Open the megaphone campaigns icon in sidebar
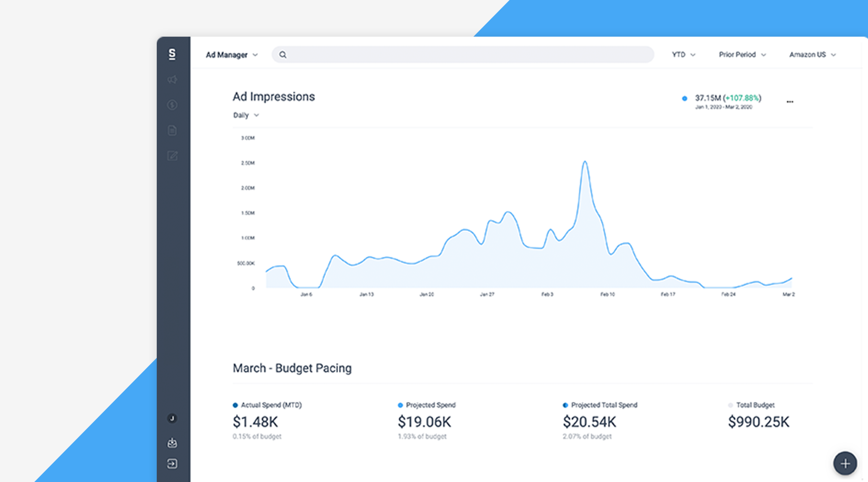This screenshot has width=868, height=482. coord(173,80)
